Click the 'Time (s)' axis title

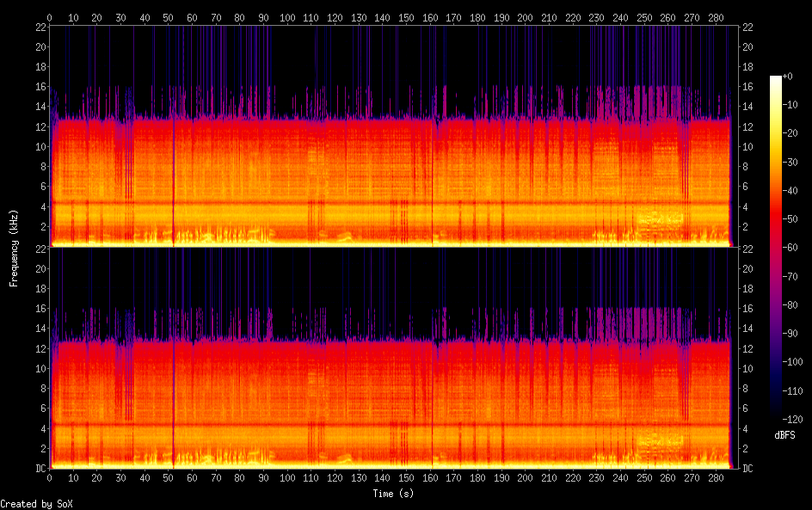point(394,494)
